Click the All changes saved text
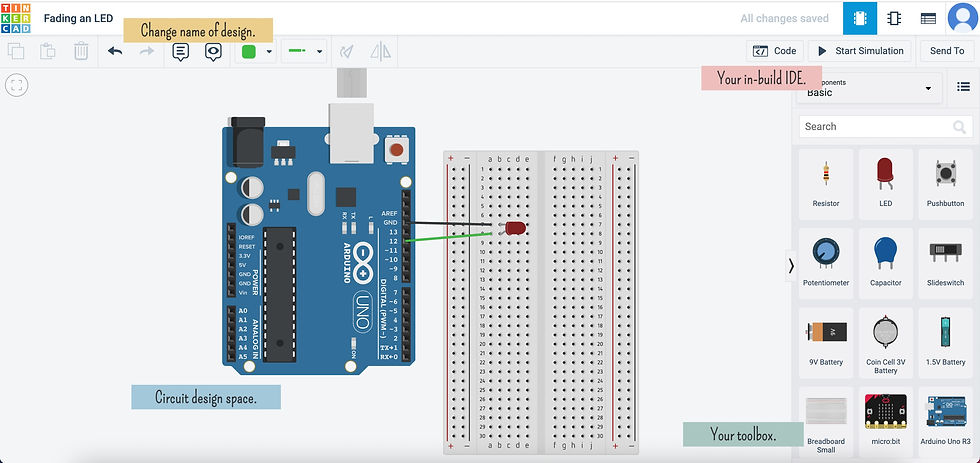Viewport: 980px width, 463px height. (x=784, y=18)
